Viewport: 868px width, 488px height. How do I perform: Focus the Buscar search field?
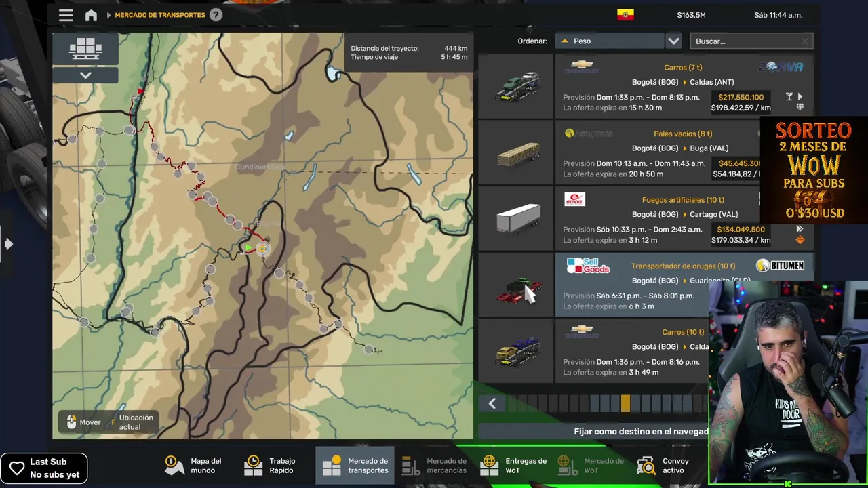751,41
